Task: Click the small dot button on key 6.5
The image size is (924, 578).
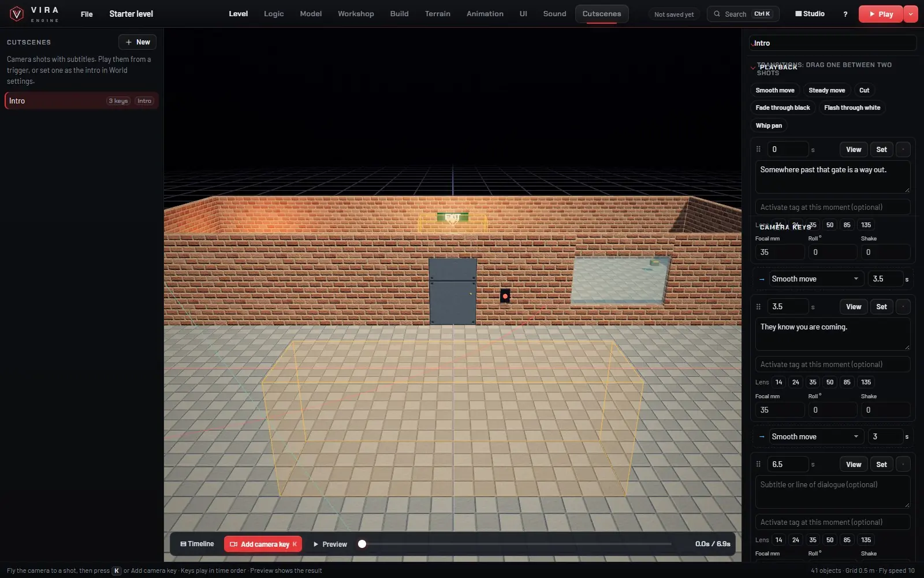Action: [x=903, y=464]
